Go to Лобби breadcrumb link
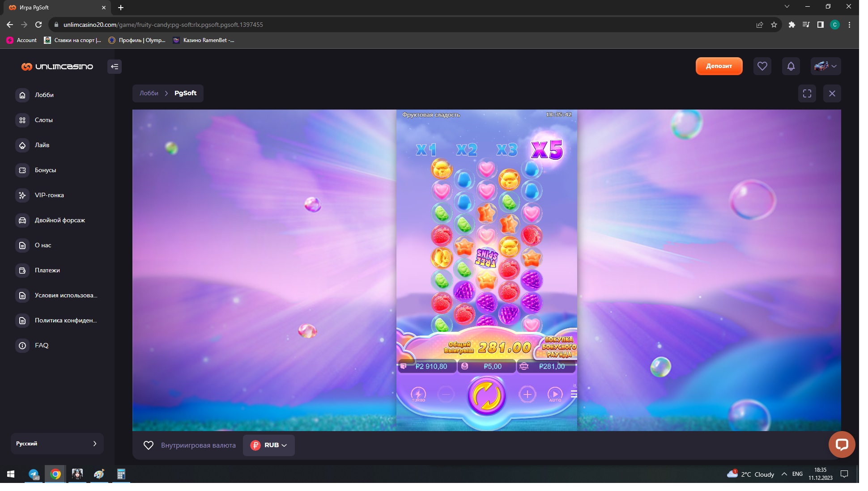This screenshot has width=868, height=491. tap(149, 93)
